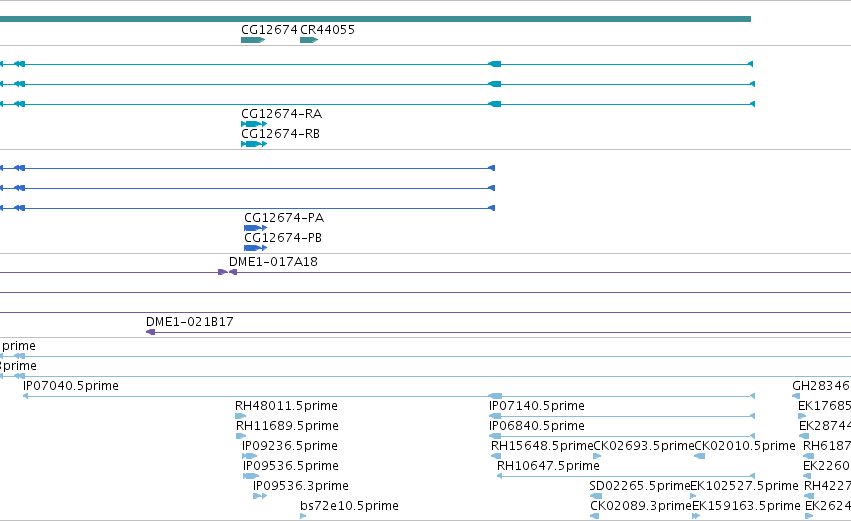Select the IP09236.5prime EST glyph
Image resolution: width=851 pixels, height=521 pixels.
tap(249, 456)
